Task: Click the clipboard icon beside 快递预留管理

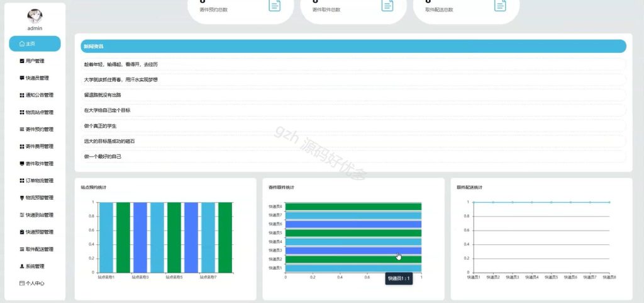Action: click(22, 232)
